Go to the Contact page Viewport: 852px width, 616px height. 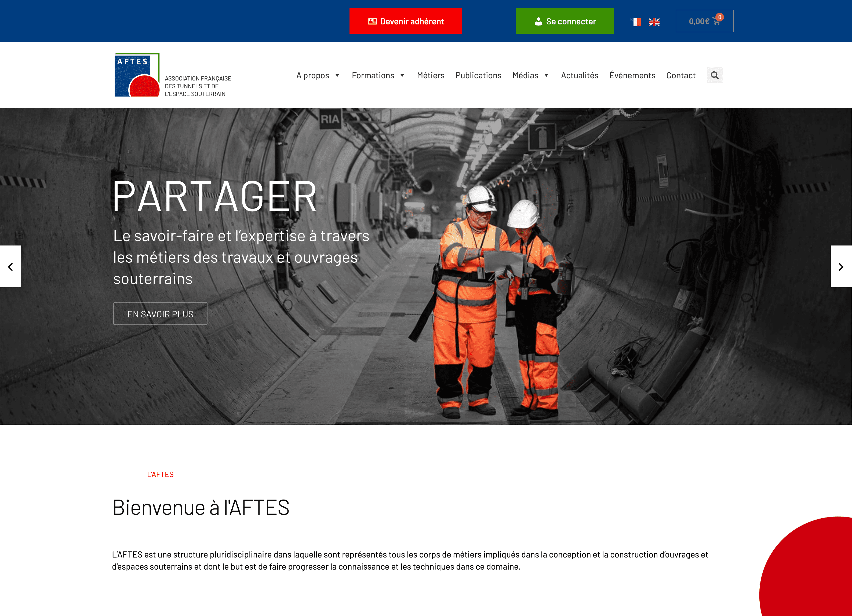pos(681,75)
